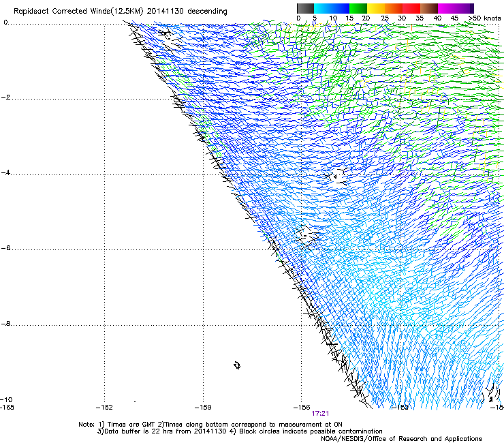Click the '-10' latitude axis label

point(6,400)
